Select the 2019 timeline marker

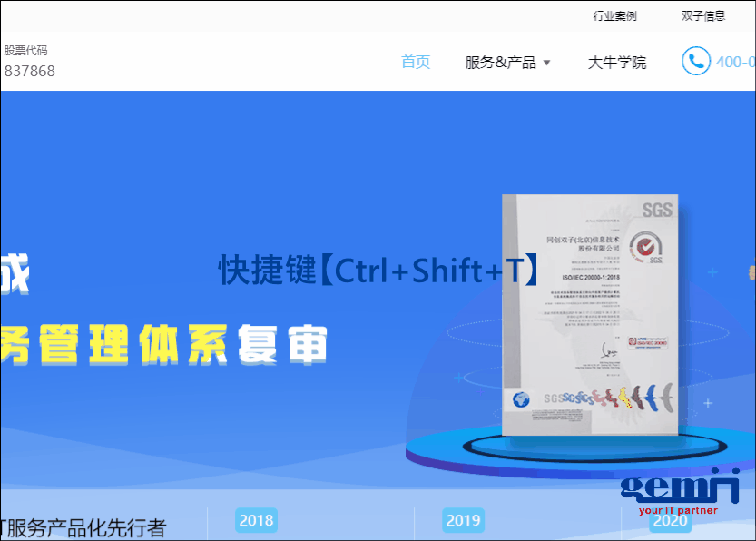[x=463, y=520]
